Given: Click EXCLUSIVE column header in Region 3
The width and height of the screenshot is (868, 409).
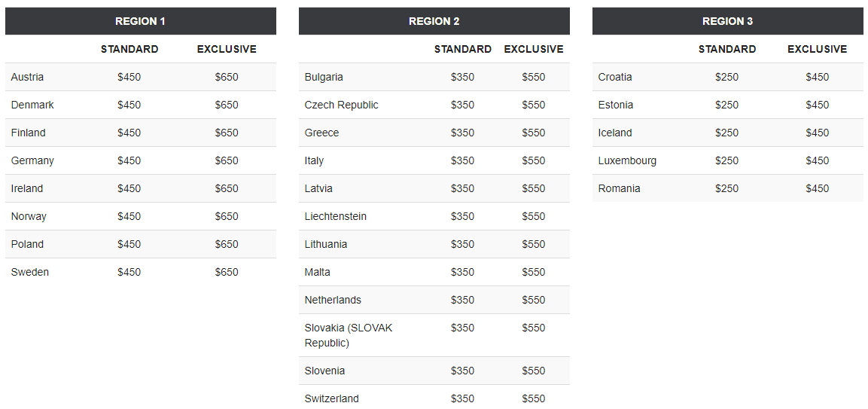Looking at the screenshot, I should (817, 49).
